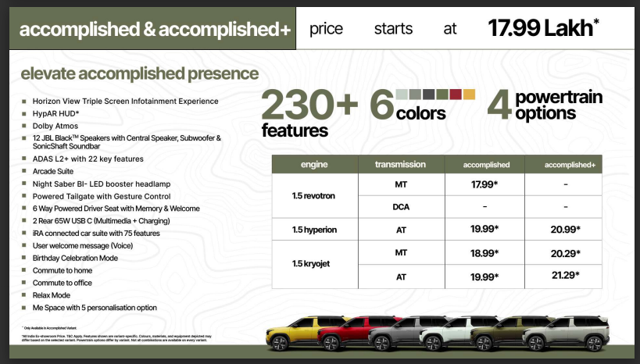Click the olive green SUV image
This screenshot has height=364, width=640.
tap(502, 334)
